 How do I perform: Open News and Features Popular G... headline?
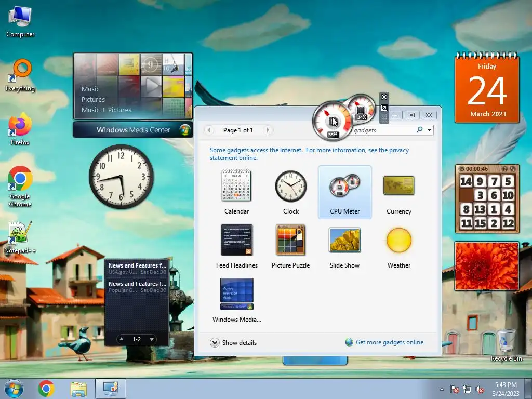click(x=137, y=286)
